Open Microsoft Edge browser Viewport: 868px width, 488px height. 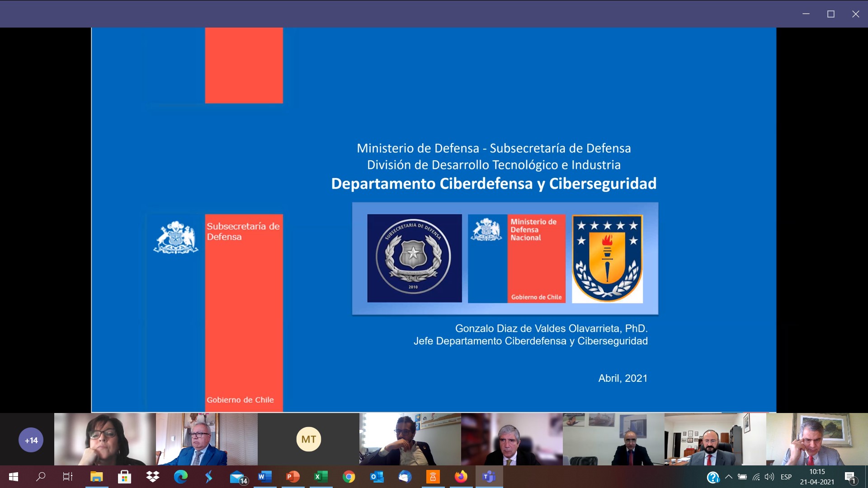coord(181,477)
